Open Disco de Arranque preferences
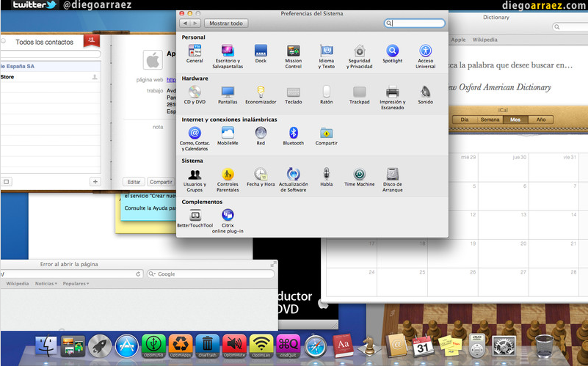 pyautogui.click(x=392, y=180)
